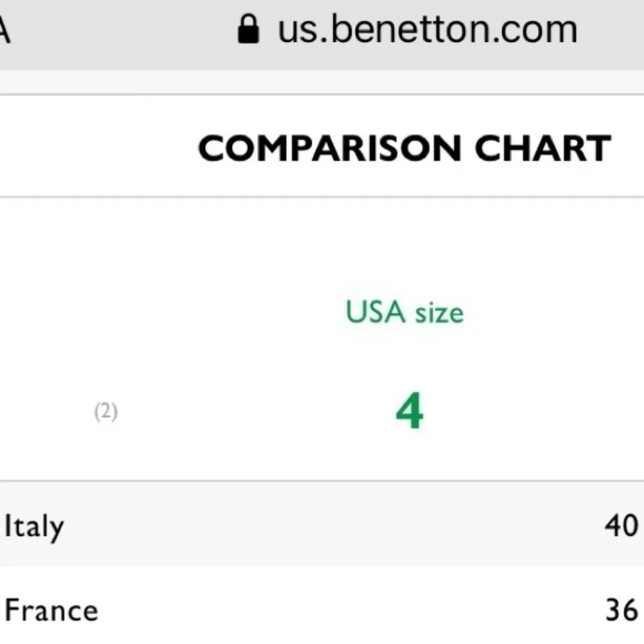Click the word 'USA' in the green label

[x=375, y=313]
